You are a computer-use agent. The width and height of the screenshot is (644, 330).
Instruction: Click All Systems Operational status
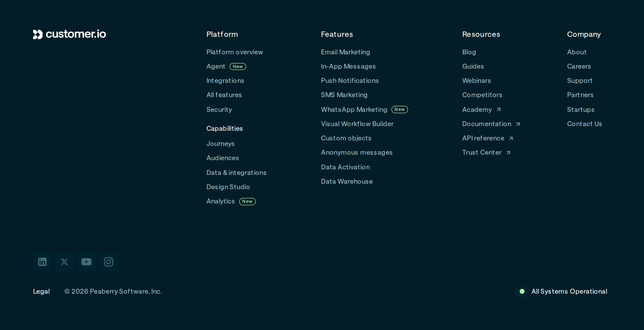569,291
